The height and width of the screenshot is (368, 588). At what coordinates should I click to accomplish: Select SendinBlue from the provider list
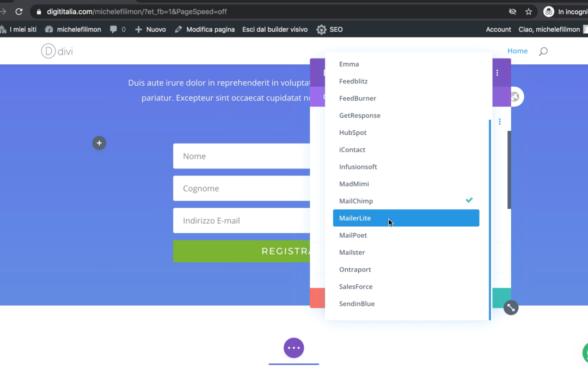click(x=406, y=304)
